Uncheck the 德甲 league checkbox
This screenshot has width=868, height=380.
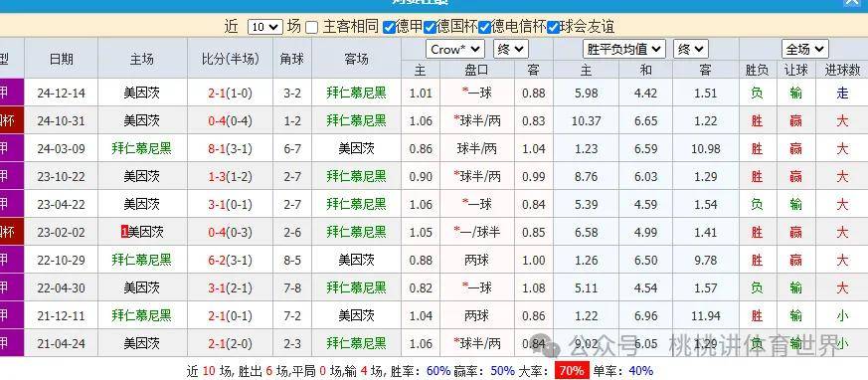(x=389, y=27)
